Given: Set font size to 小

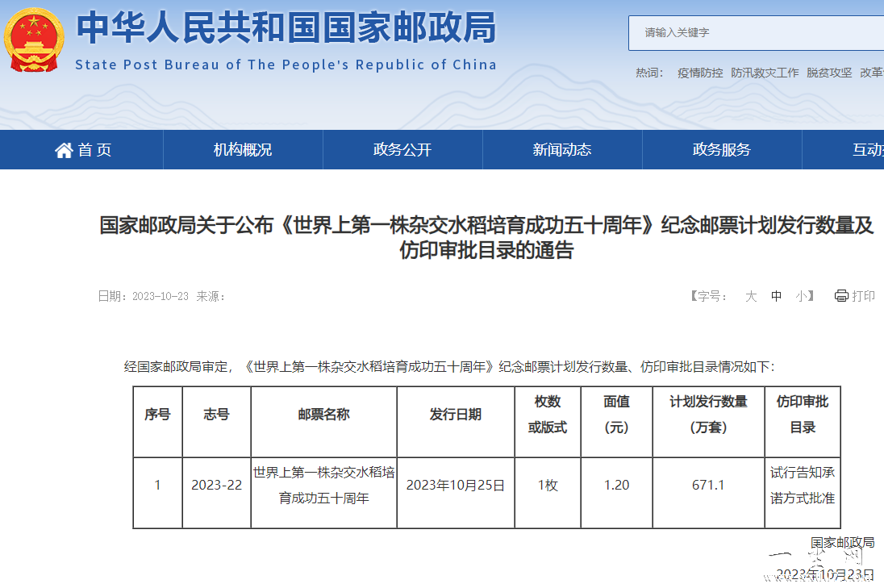Looking at the screenshot, I should [x=801, y=296].
